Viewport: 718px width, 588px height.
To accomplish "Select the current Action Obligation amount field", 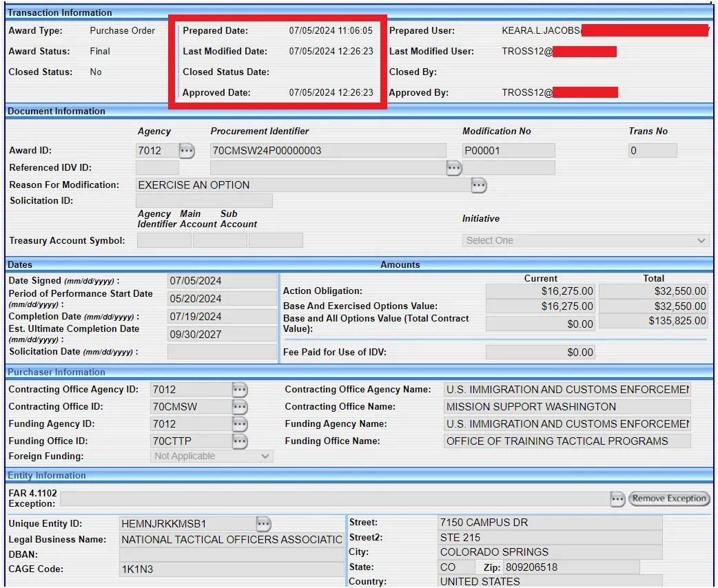I will coord(540,291).
